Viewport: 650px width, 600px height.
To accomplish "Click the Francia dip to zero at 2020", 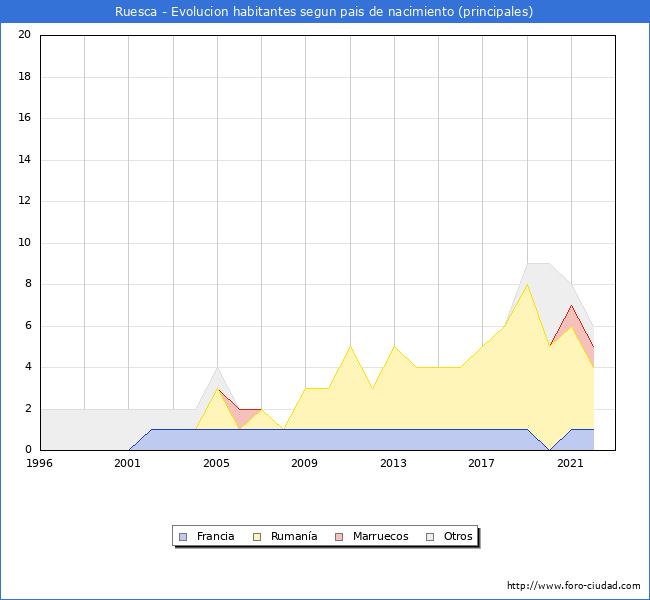I will [549, 450].
